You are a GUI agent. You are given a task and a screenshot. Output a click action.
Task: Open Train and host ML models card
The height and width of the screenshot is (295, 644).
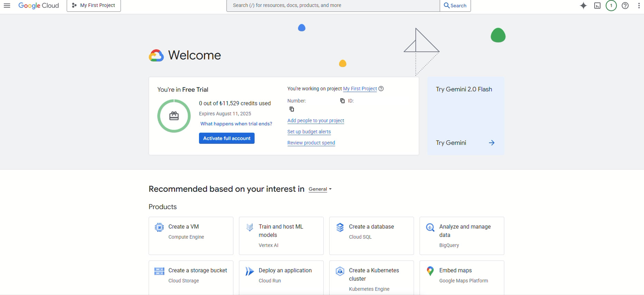click(x=281, y=236)
